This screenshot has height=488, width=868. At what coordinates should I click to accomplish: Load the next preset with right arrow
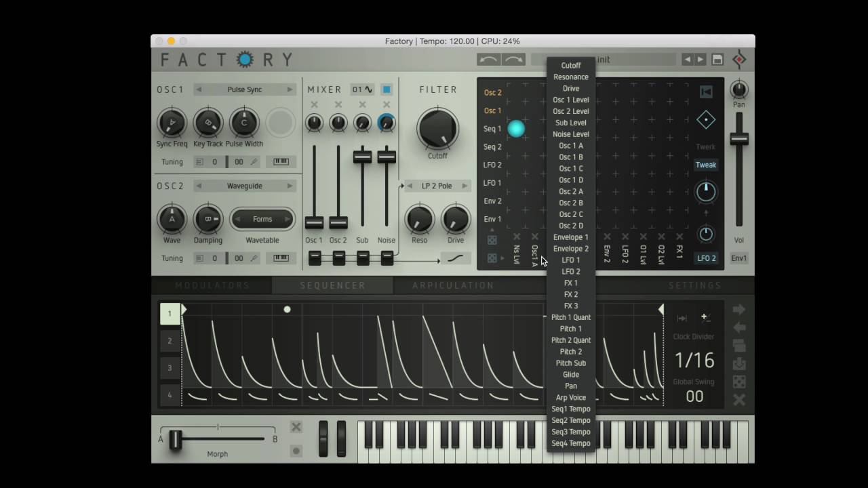[x=701, y=60]
